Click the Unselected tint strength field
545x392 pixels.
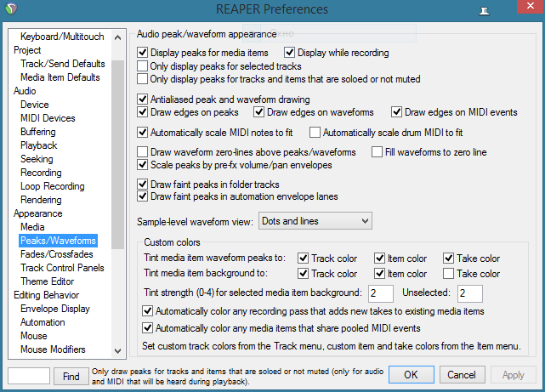pos(468,293)
